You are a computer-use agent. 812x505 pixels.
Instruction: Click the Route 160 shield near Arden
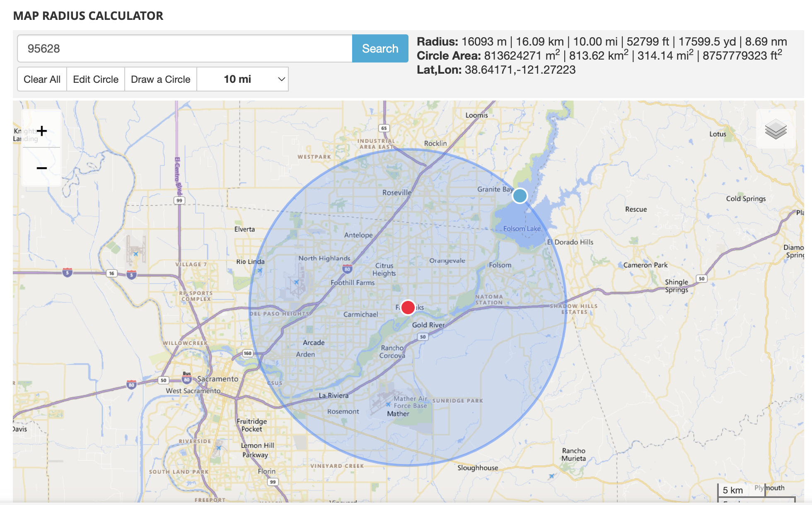[247, 353]
